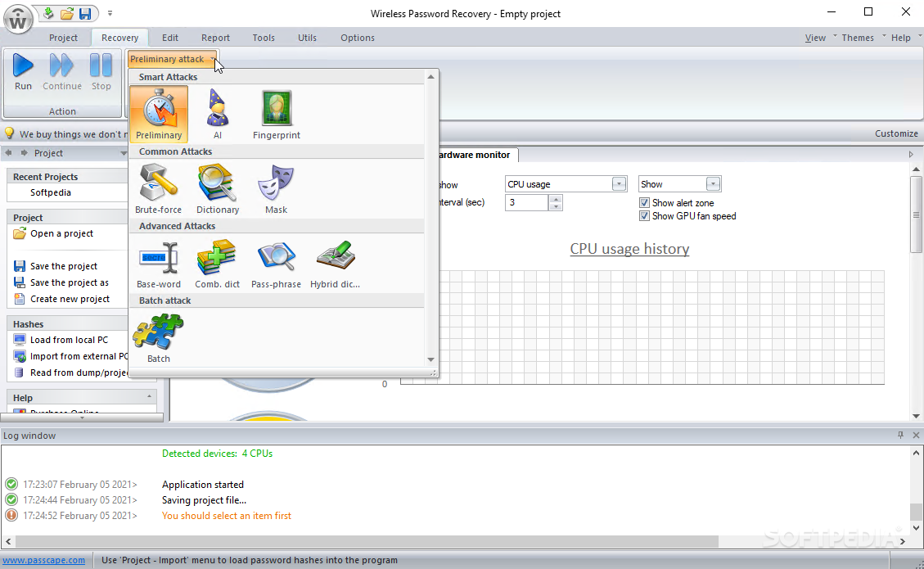Select the Comb. dict attack icon
The height and width of the screenshot is (569, 924).
coord(217,264)
